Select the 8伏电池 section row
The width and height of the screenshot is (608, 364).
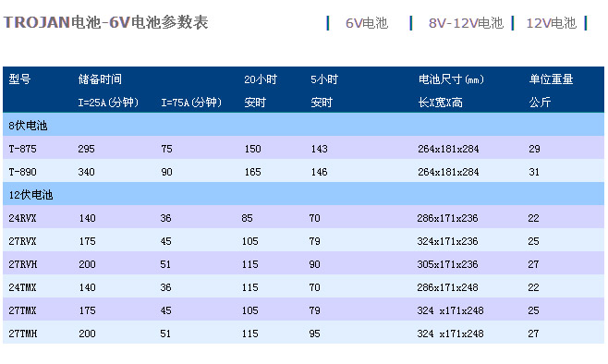(x=303, y=125)
